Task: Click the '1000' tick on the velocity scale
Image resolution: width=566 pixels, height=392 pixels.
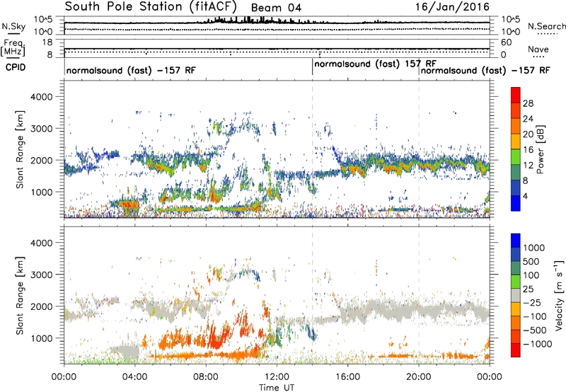Action: [x=533, y=248]
